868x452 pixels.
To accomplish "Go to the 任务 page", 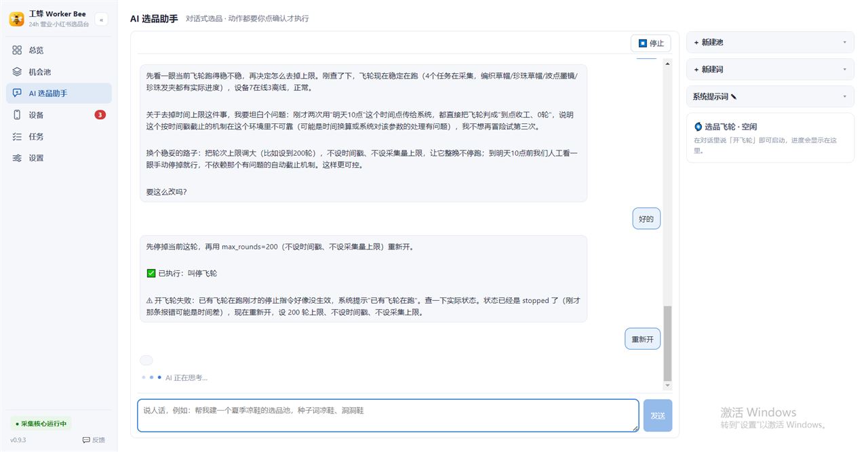I will (x=58, y=137).
